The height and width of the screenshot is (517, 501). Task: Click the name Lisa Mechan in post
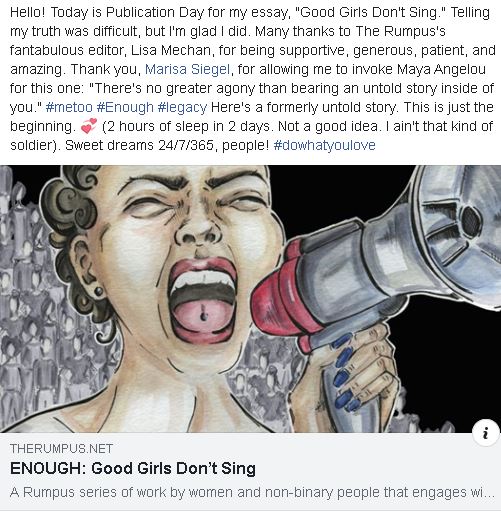click(171, 50)
